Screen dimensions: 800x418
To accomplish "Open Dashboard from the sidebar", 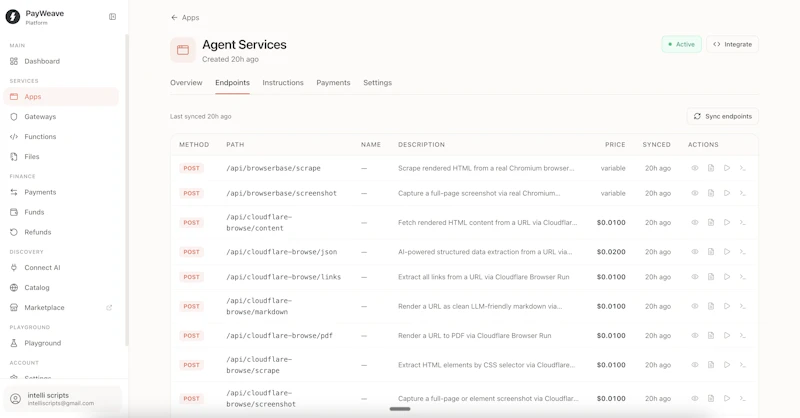I will (x=61, y=61).
